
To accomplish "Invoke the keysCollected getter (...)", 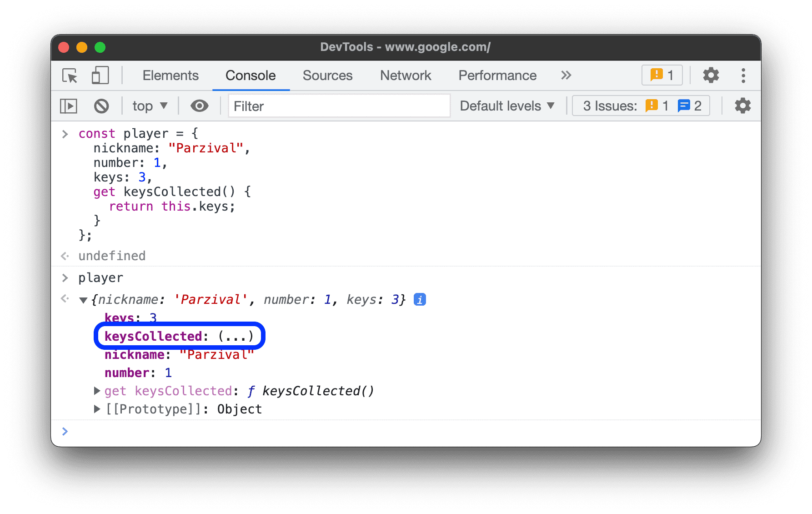I will [236, 337].
